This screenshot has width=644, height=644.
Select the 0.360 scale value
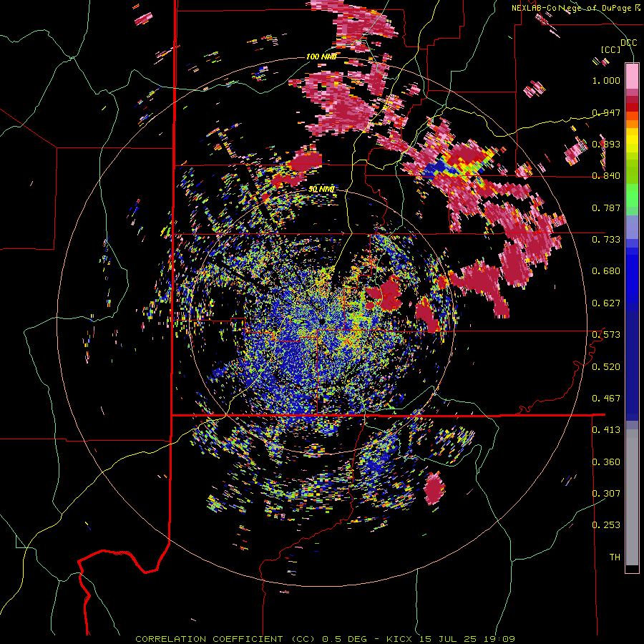click(x=606, y=462)
